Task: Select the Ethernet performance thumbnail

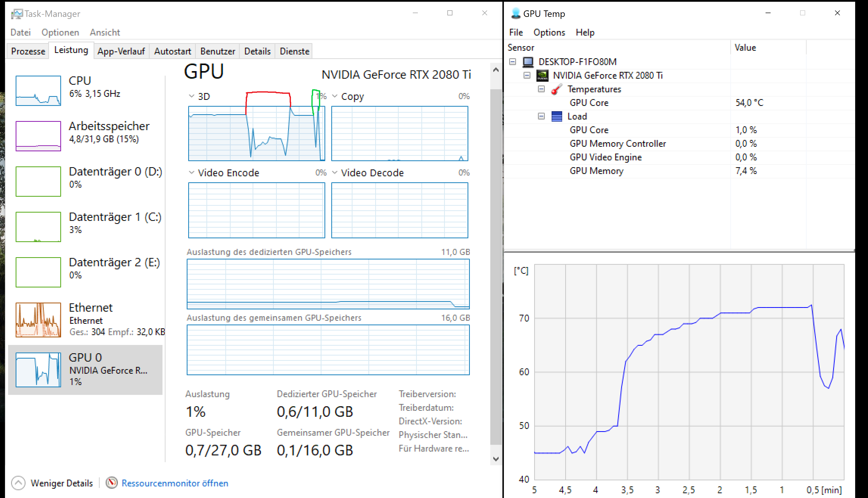Action: [x=38, y=319]
